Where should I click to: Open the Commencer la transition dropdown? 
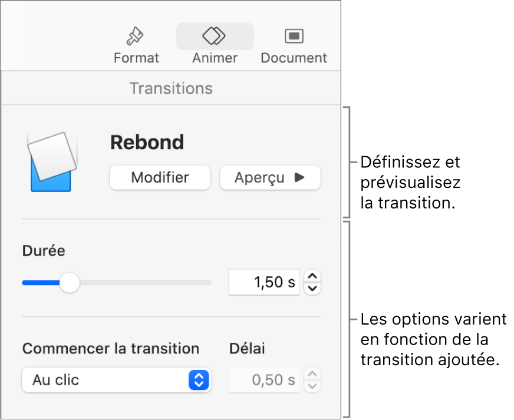pyautogui.click(x=116, y=380)
